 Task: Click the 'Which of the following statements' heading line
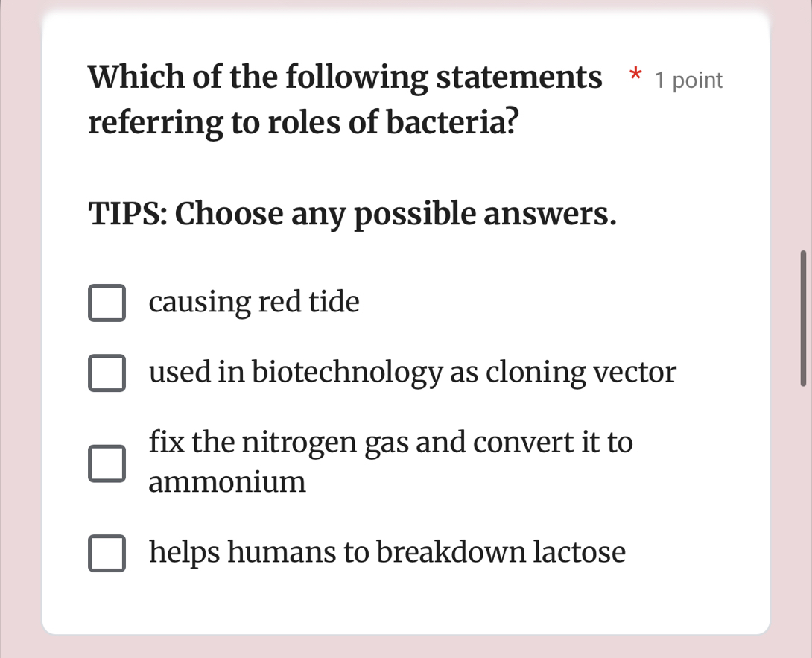tap(346, 77)
